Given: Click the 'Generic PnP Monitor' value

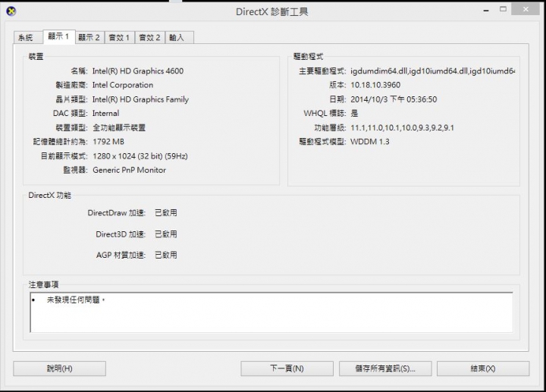Looking at the screenshot, I should click(x=129, y=171).
